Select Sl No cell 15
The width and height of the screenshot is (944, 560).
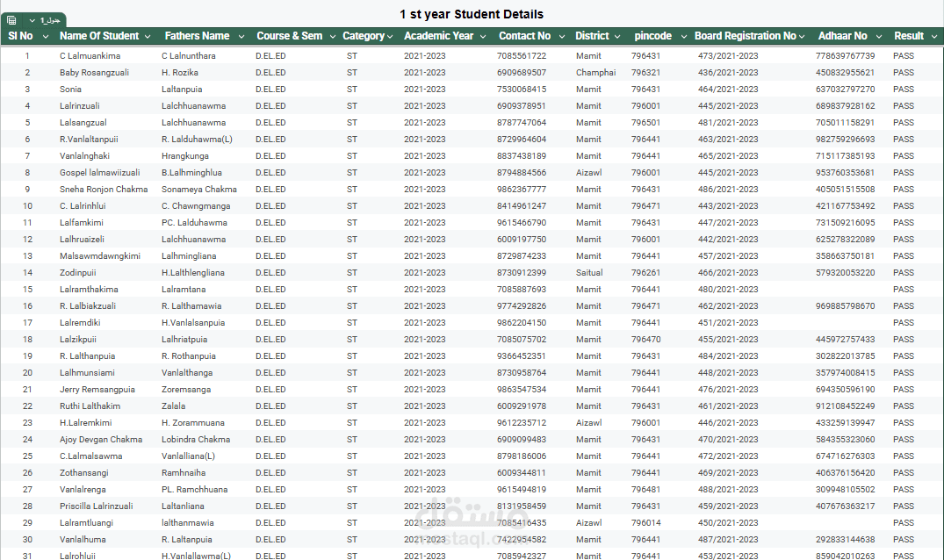pyautogui.click(x=27, y=290)
